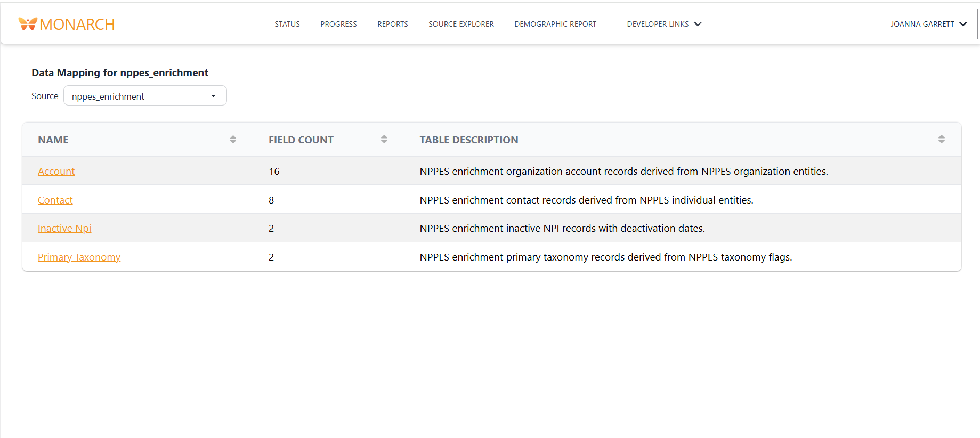
Task: Navigate to Source Explorer
Action: 461,24
